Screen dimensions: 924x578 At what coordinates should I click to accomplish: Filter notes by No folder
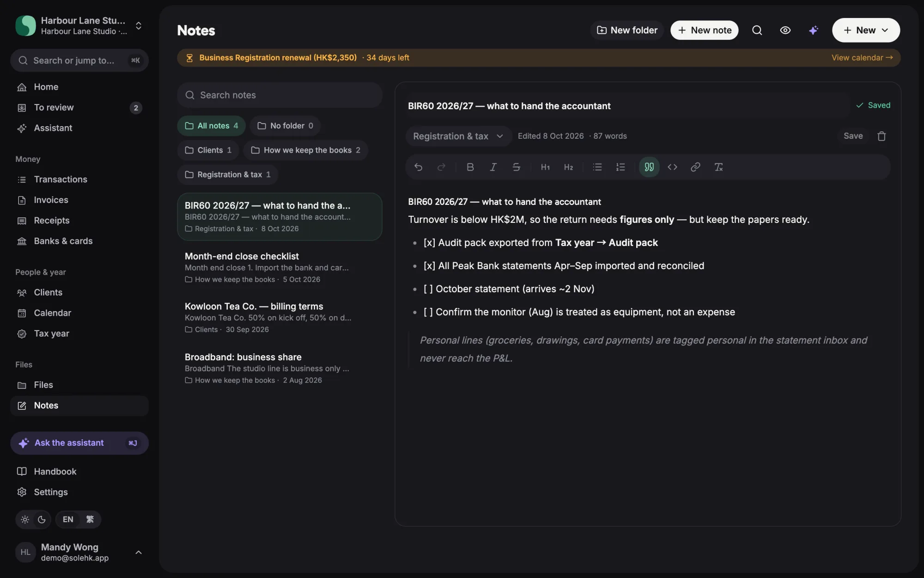[285, 126]
